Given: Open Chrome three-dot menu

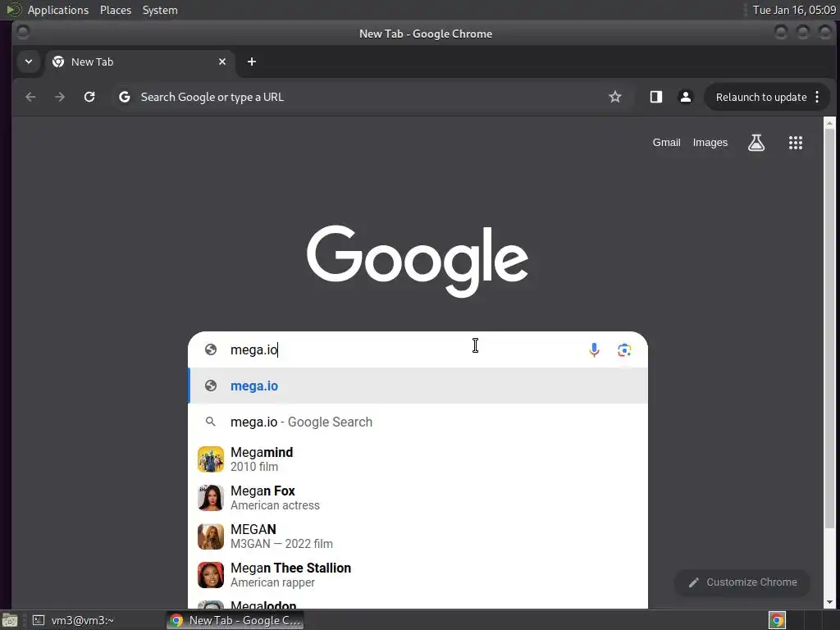Looking at the screenshot, I should [x=817, y=97].
